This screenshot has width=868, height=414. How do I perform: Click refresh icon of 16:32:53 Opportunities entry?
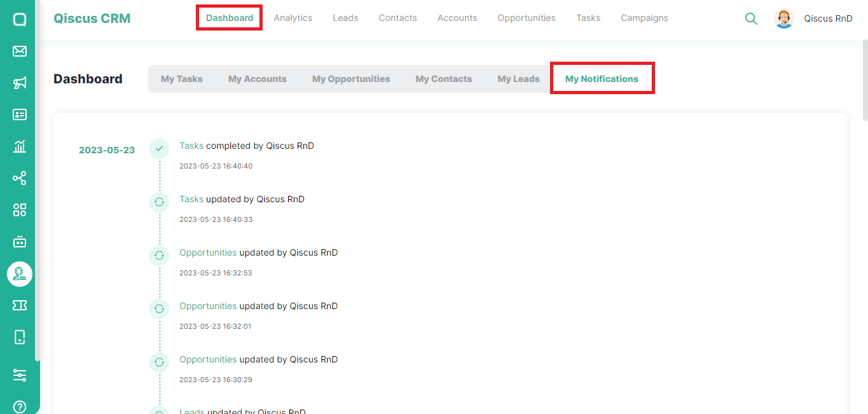coord(159,255)
